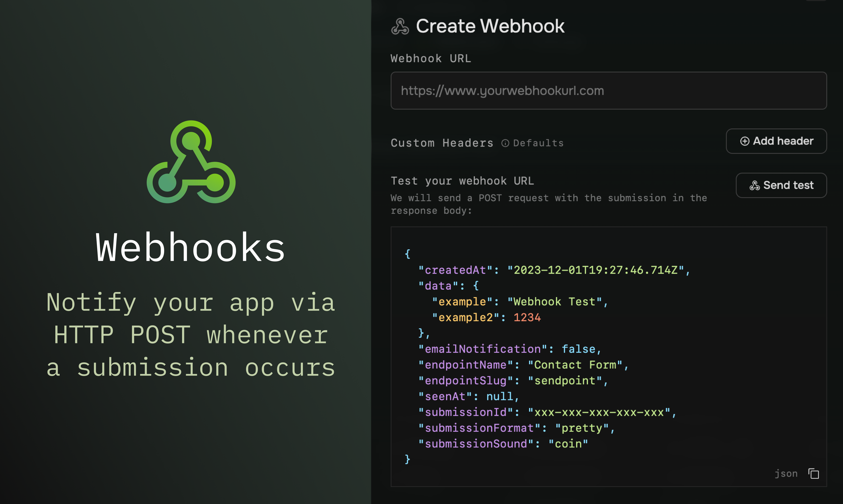
Task: Copy the JSON code block
Action: pos(813,473)
